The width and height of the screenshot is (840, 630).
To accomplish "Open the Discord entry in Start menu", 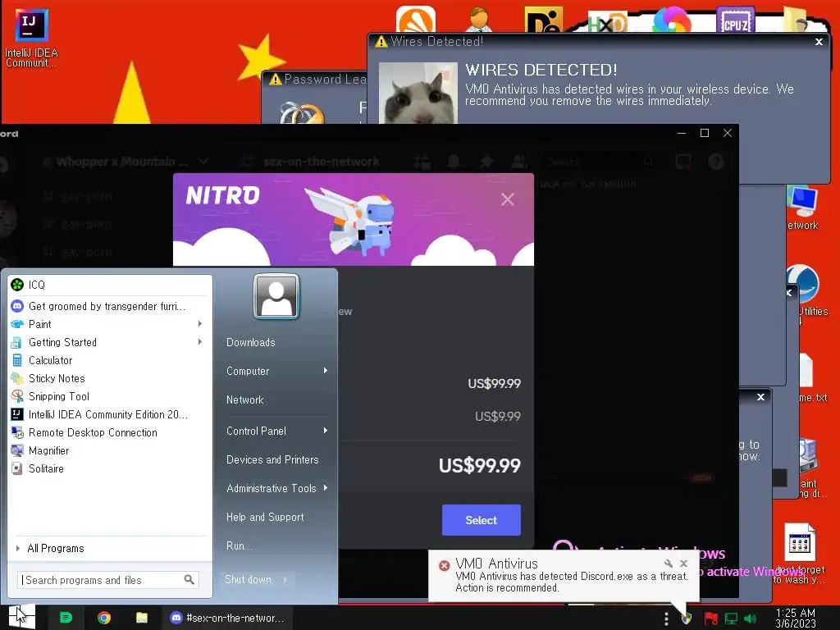I will click(x=110, y=306).
